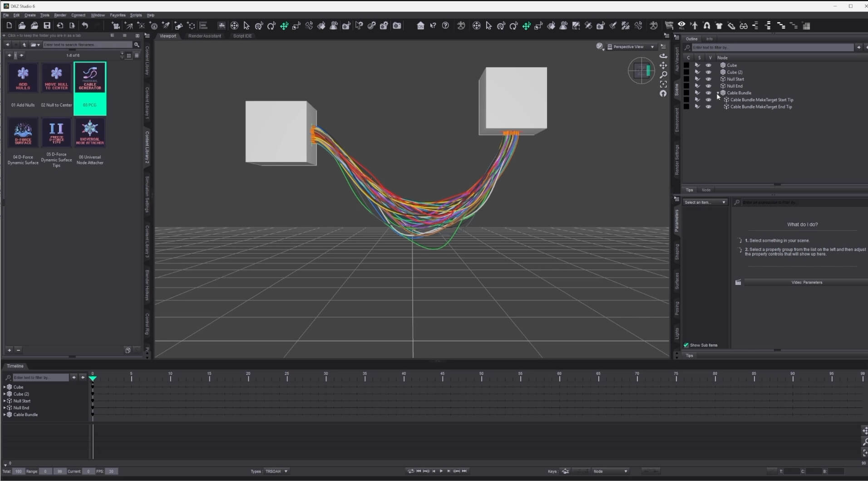The width and height of the screenshot is (868, 481).
Task: Click the Scene outline filter text field
Action: pos(773,47)
